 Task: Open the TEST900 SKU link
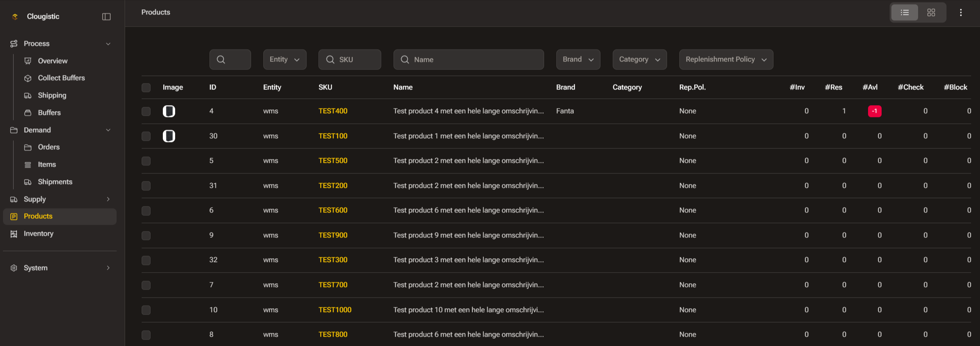[x=333, y=235]
